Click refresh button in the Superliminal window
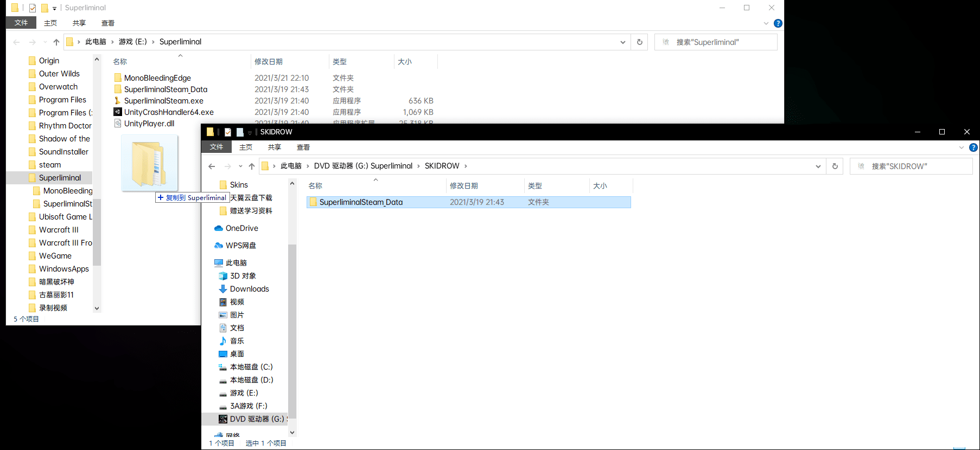 pos(640,42)
